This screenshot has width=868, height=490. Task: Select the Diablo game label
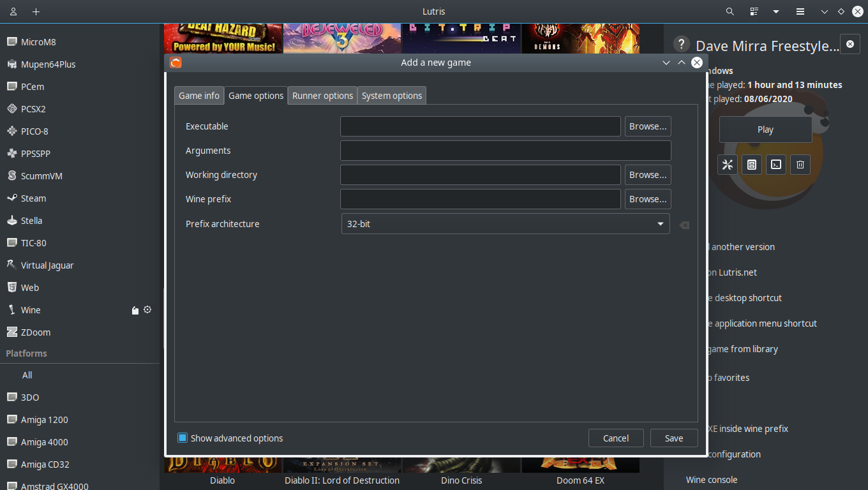pyautogui.click(x=223, y=480)
